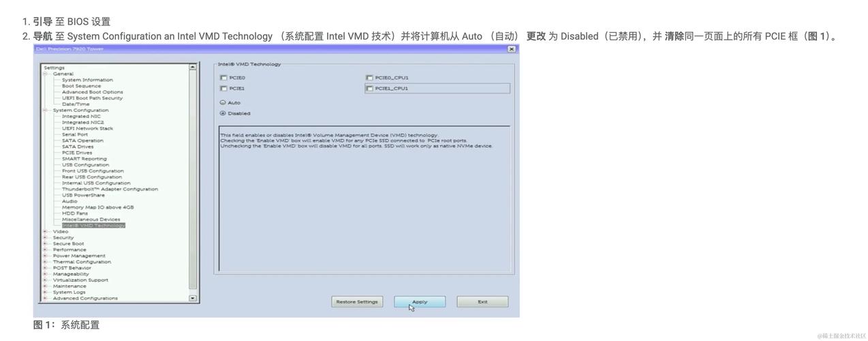Select HDD Fans item

pyautogui.click(x=75, y=213)
